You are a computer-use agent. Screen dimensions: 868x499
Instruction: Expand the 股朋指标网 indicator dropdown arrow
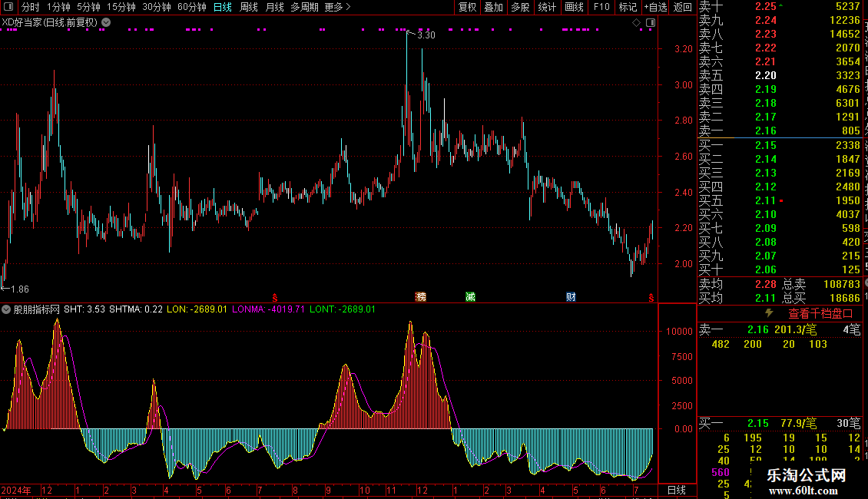(x=6, y=309)
